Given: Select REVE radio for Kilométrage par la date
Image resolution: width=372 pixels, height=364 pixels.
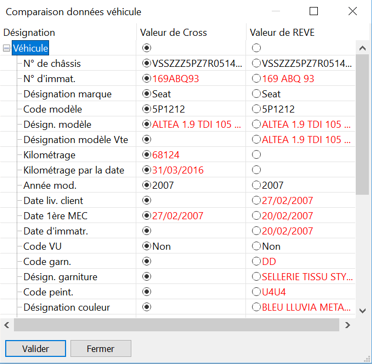Looking at the screenshot, I should [256, 170].
